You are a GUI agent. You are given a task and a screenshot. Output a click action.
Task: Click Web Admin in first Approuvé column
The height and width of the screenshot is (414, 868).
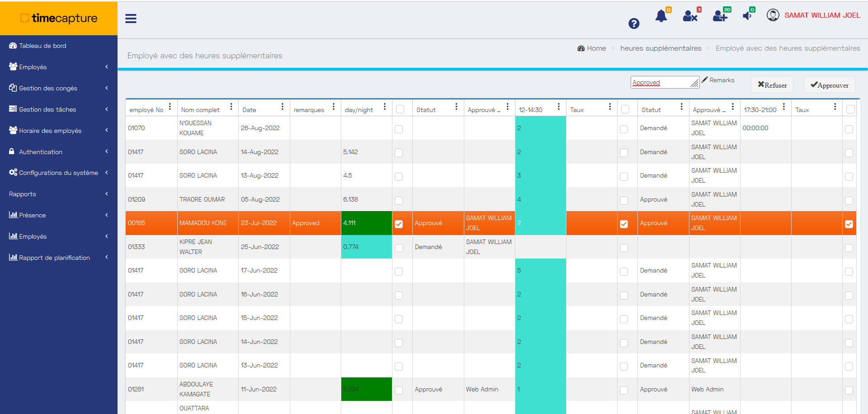(482, 389)
